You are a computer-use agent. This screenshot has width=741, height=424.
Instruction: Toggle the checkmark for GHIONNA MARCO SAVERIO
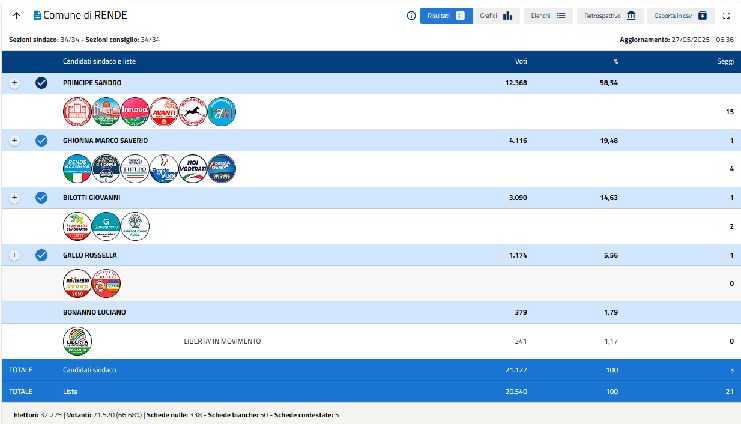(41, 140)
